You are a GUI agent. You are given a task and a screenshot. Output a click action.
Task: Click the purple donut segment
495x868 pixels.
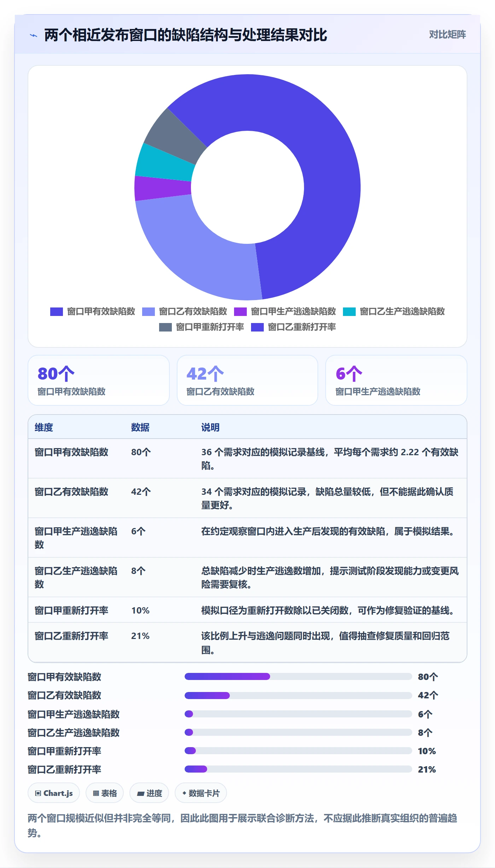pyautogui.click(x=163, y=188)
